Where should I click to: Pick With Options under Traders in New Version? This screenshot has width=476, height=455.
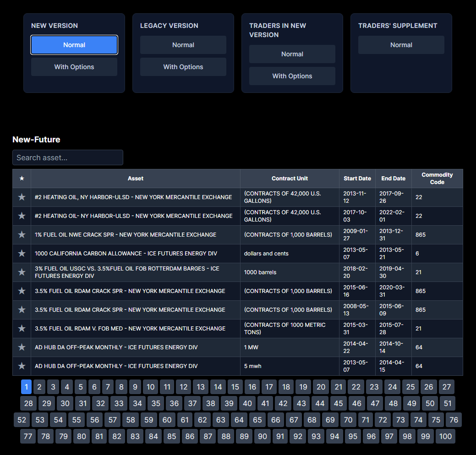[x=292, y=76]
